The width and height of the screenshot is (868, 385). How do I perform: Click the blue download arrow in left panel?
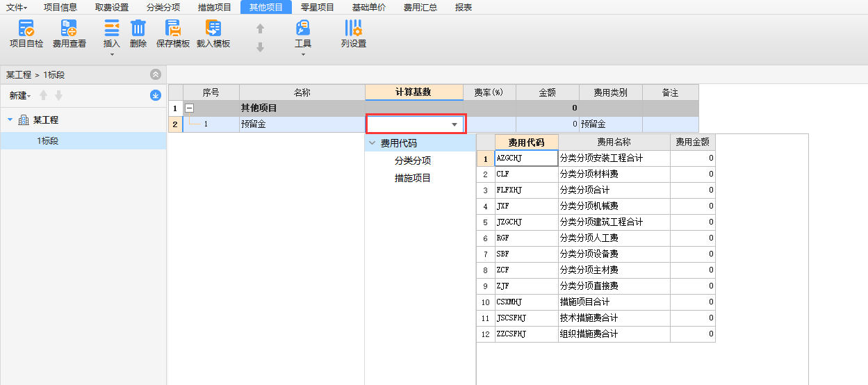tap(156, 95)
